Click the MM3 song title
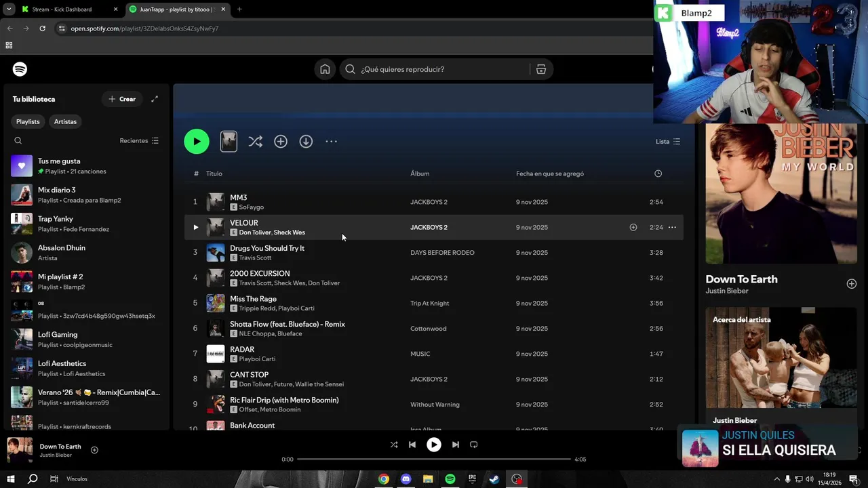 (239, 197)
